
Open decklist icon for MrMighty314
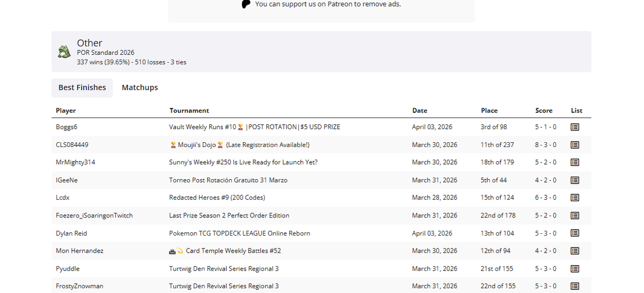coord(575,162)
